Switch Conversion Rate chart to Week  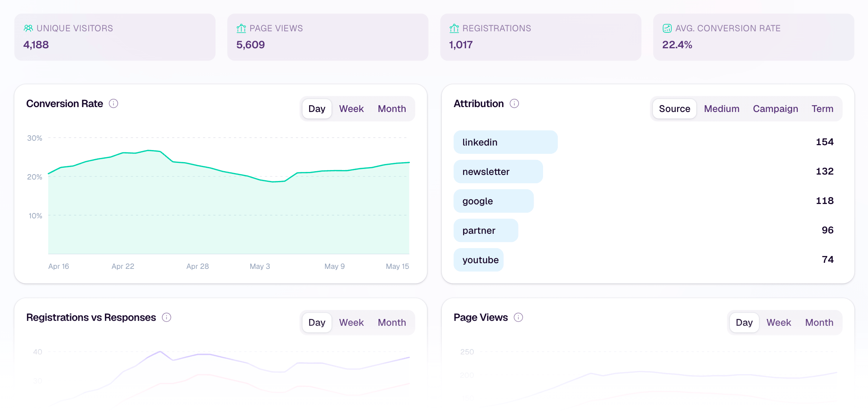point(351,109)
